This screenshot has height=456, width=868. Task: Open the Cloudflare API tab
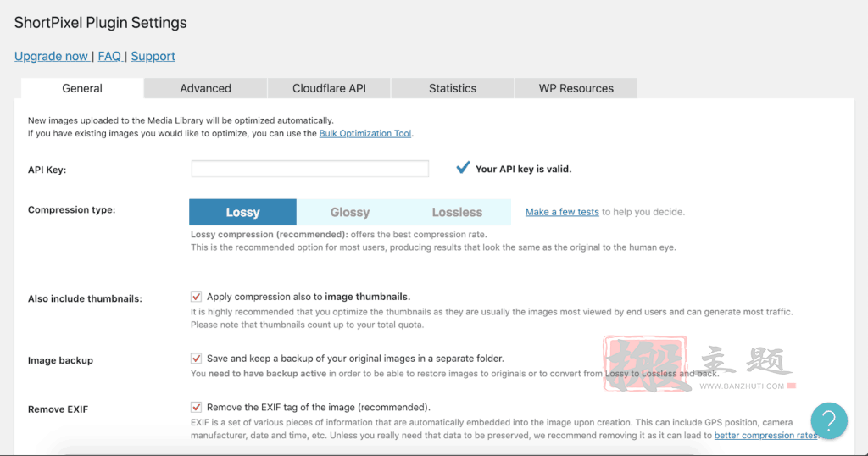pyautogui.click(x=329, y=88)
